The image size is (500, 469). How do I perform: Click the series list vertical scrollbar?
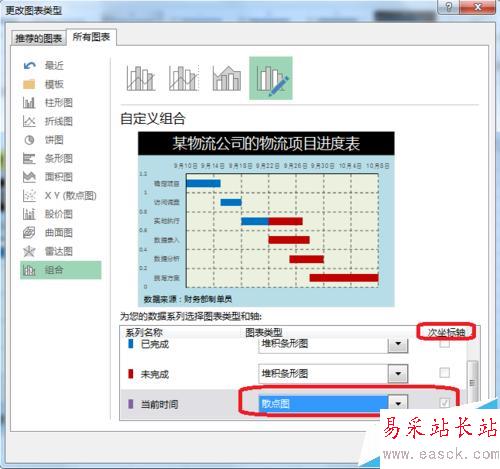(472, 383)
